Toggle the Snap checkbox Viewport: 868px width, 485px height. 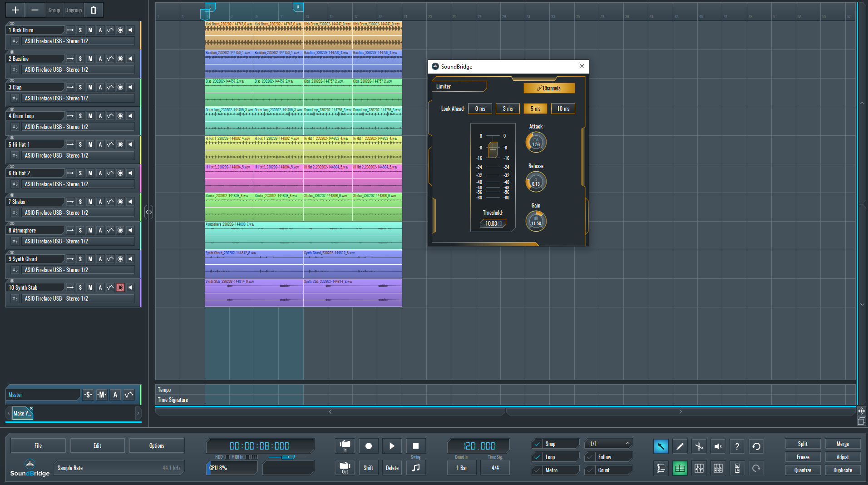537,444
